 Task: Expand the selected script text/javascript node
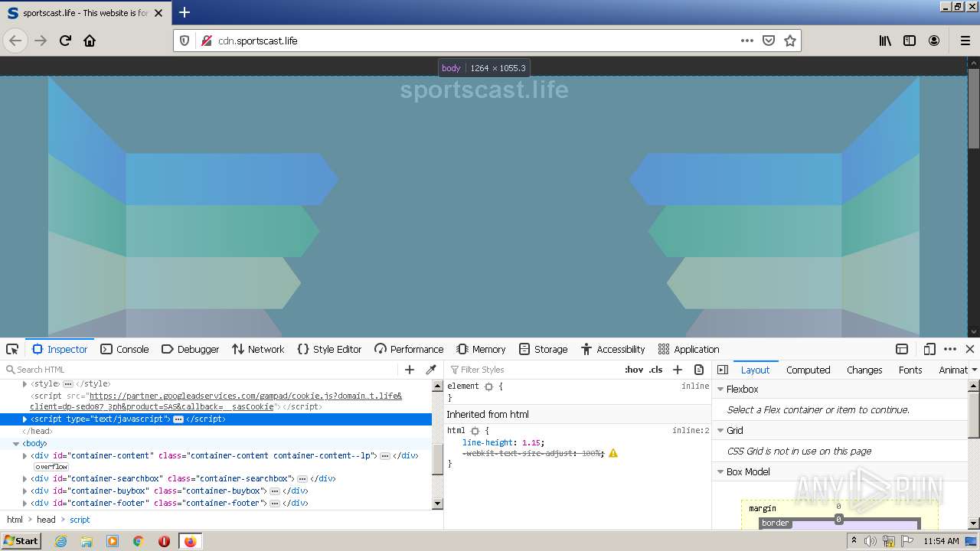(x=24, y=419)
